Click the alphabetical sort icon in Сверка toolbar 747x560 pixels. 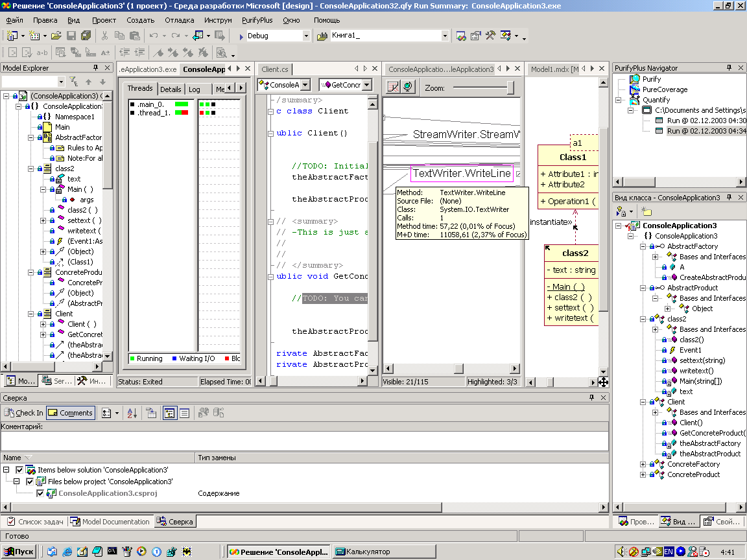pos(132,413)
